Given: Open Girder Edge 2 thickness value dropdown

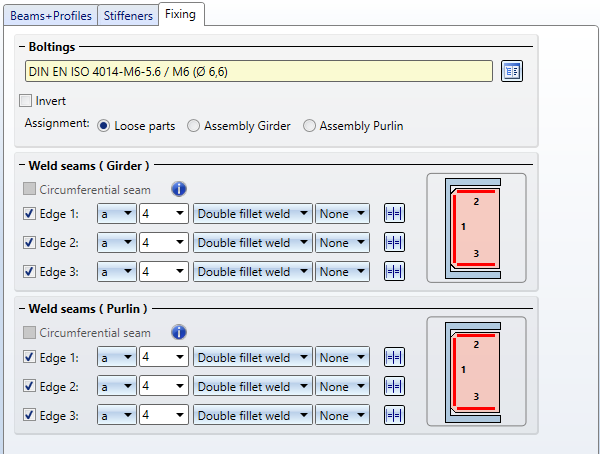Looking at the screenshot, I should click(164, 243).
